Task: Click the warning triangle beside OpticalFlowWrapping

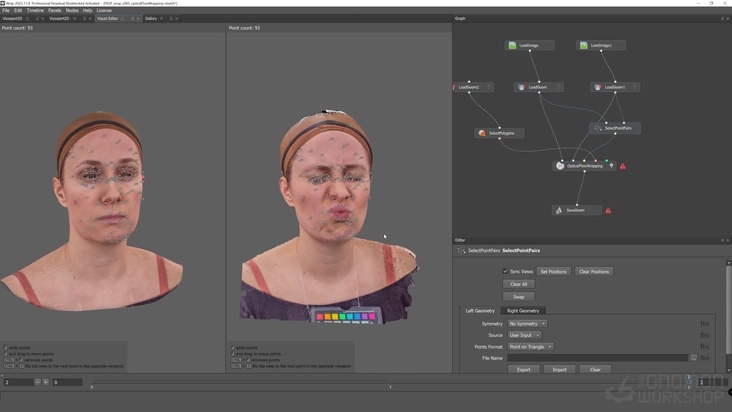Action: click(623, 166)
